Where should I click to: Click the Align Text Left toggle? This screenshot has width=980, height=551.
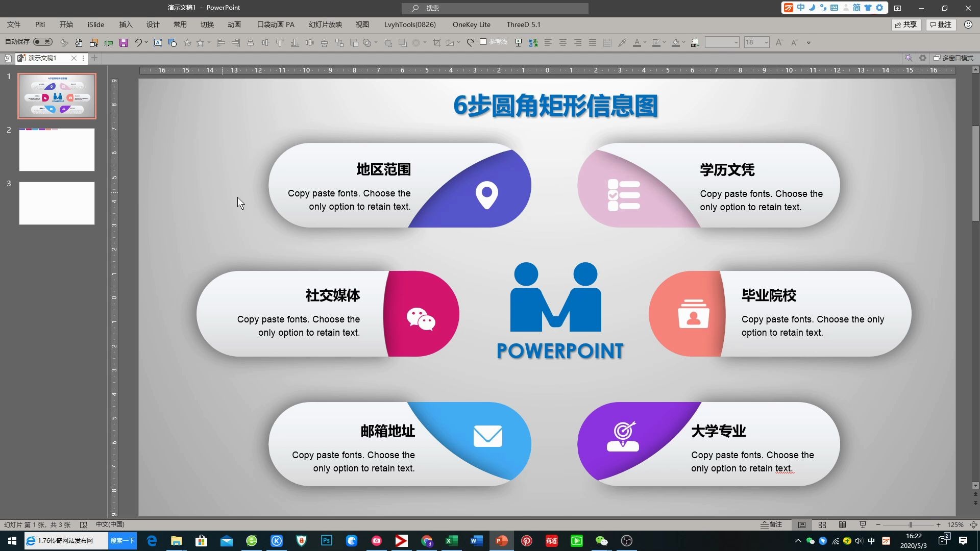click(548, 43)
